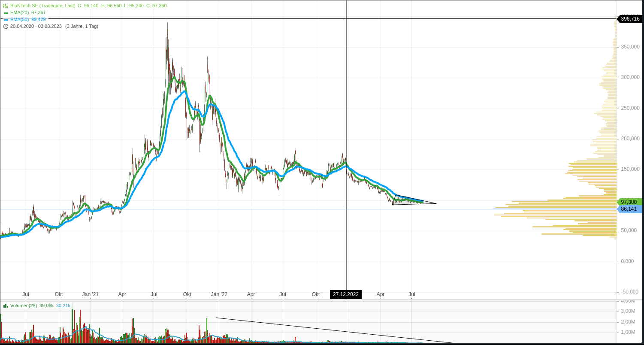Select the EMA(50) indicator label
This screenshot has height=345, width=644.
(x=20, y=19)
